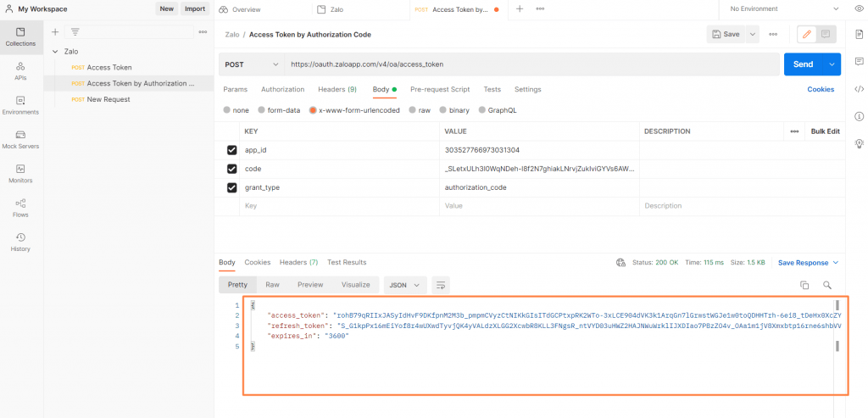
Task: Uncheck the grant_type parameter checkbox
Action: pyautogui.click(x=232, y=187)
